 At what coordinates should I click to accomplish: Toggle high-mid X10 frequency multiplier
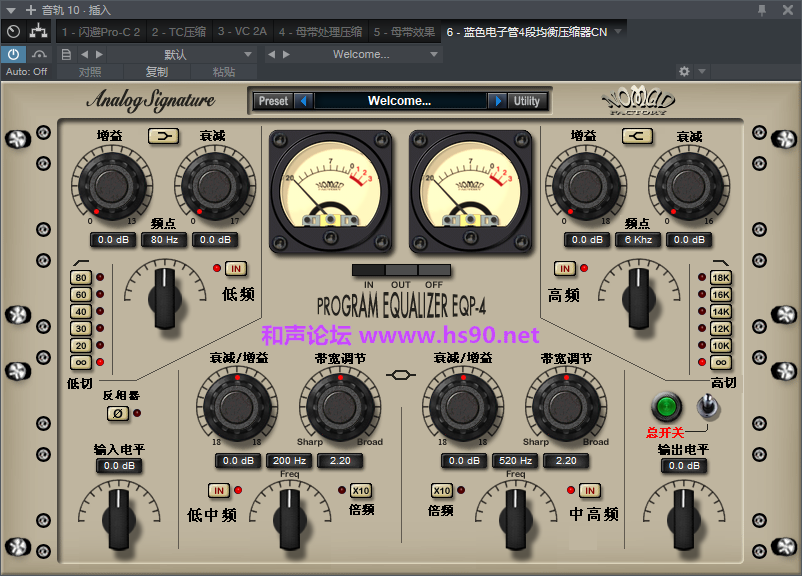click(442, 491)
